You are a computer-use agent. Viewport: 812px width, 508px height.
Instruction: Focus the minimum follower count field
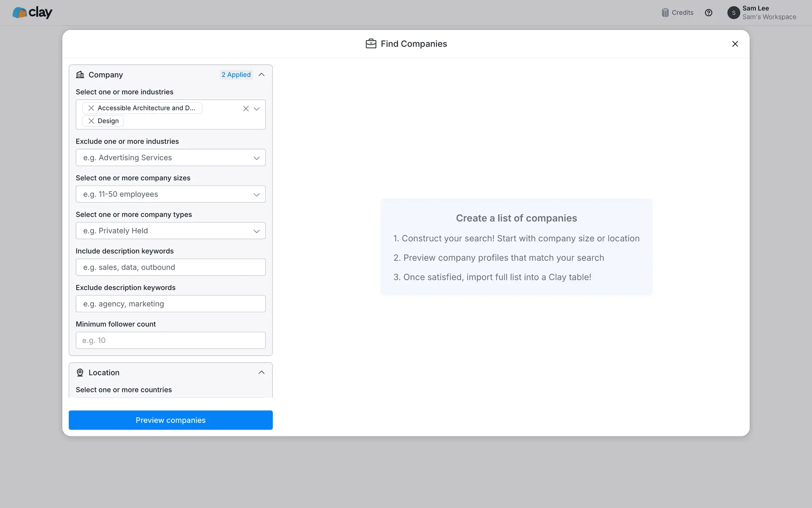pyautogui.click(x=170, y=340)
